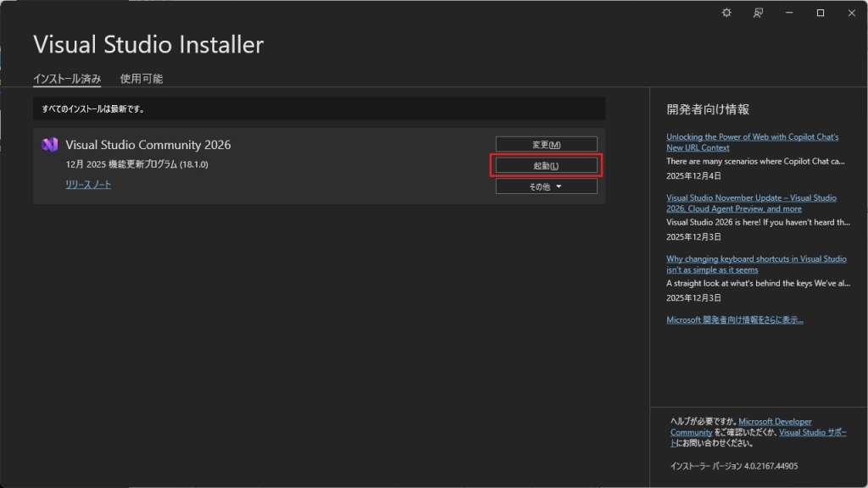Screen dimensions: 868x488
Task: Open the リリース ノート link
Action: coord(88,185)
